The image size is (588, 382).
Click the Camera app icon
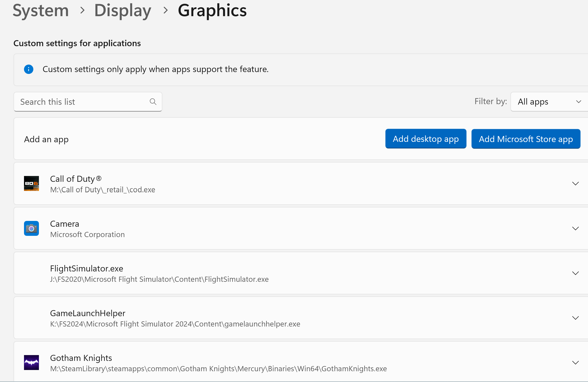(31, 228)
